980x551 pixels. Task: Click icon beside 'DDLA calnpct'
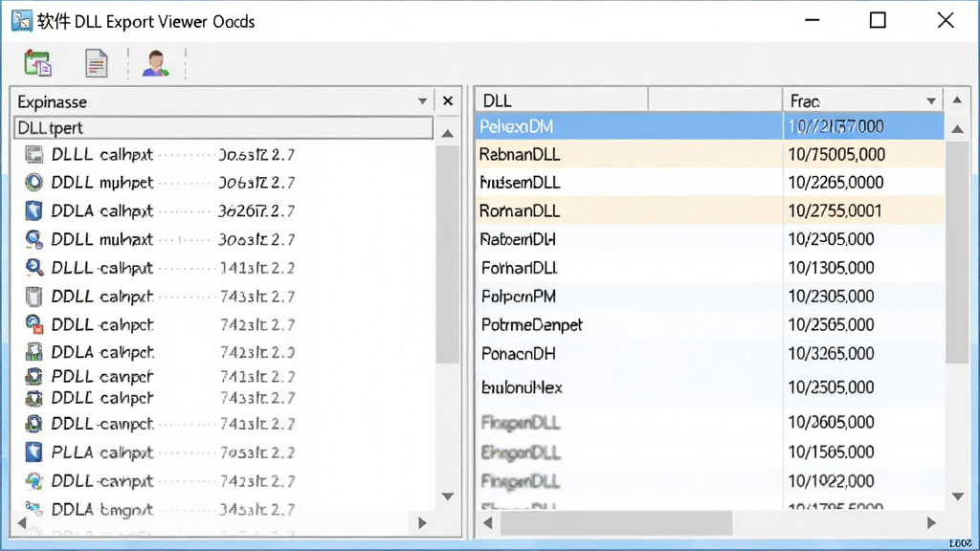[x=33, y=352]
